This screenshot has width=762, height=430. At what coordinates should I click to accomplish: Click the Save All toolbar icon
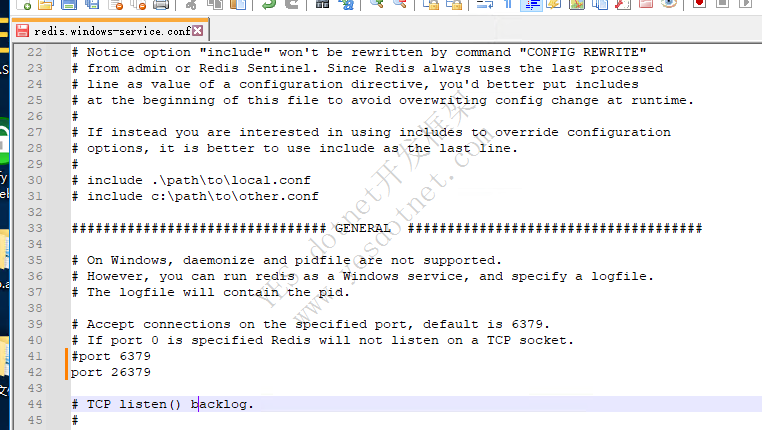(91, 4)
